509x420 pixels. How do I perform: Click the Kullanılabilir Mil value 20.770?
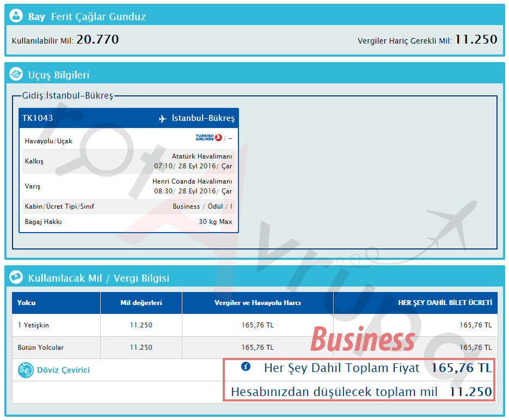(97, 39)
